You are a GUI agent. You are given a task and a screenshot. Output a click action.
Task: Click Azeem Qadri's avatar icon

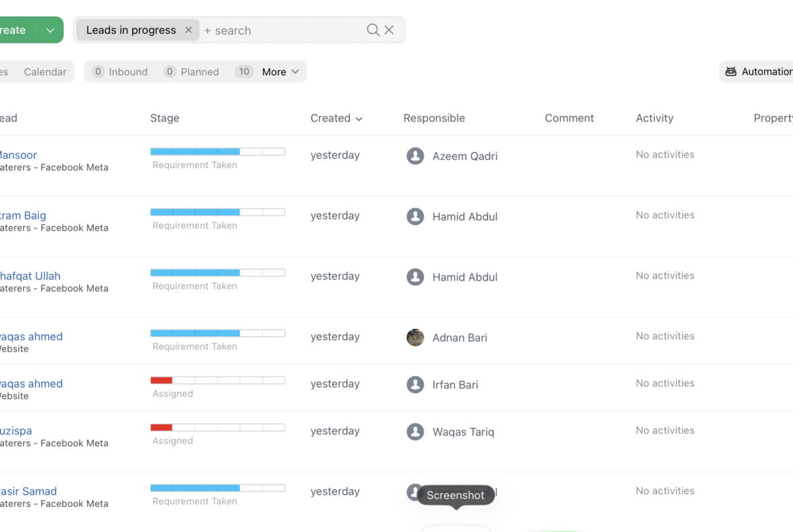(x=415, y=156)
